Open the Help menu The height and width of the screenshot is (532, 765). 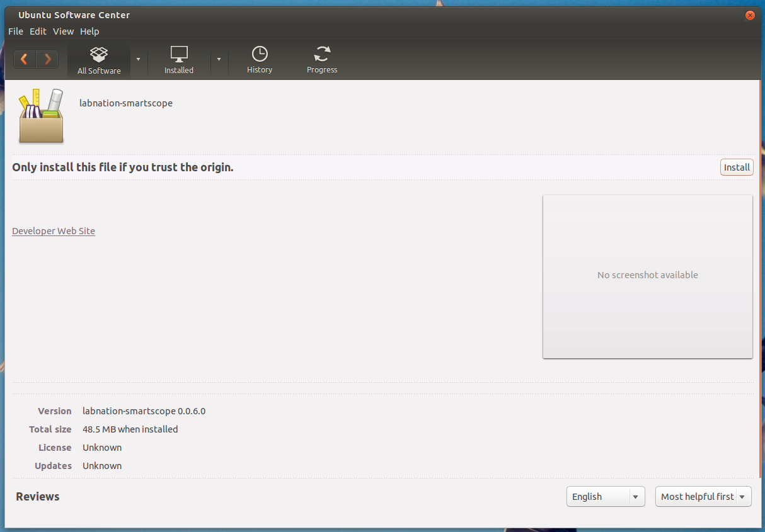click(89, 31)
